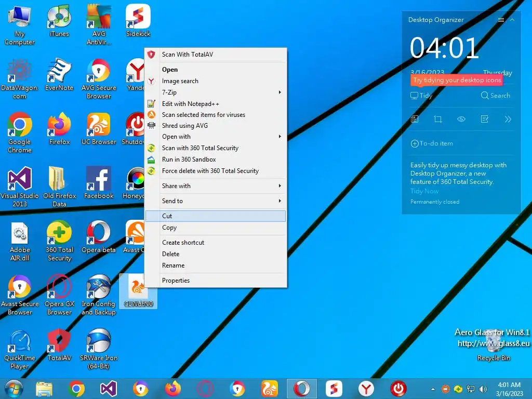Screen dimensions: 532x399
Task: Choose Open in the context menu
Action: pos(216,70)
